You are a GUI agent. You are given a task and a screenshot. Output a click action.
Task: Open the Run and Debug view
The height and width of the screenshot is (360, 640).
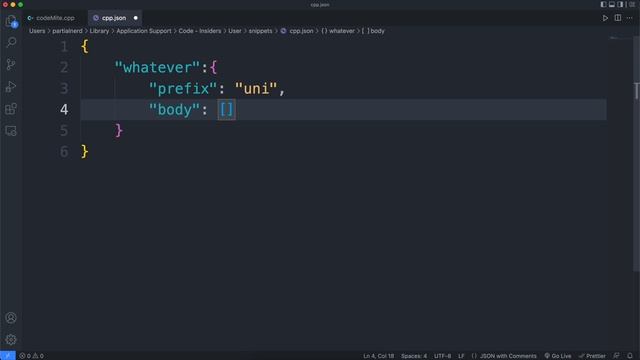pyautogui.click(x=11, y=87)
